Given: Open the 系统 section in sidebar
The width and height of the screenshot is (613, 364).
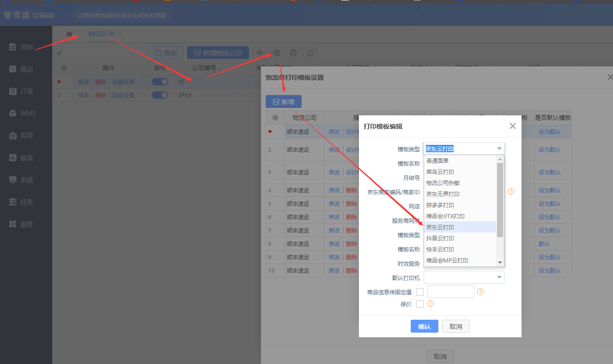Looking at the screenshot, I should tap(21, 180).
